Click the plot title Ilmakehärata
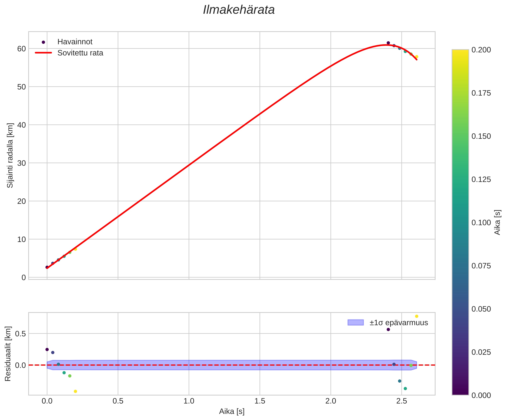This screenshot has height=420, width=506. pyautogui.click(x=239, y=10)
